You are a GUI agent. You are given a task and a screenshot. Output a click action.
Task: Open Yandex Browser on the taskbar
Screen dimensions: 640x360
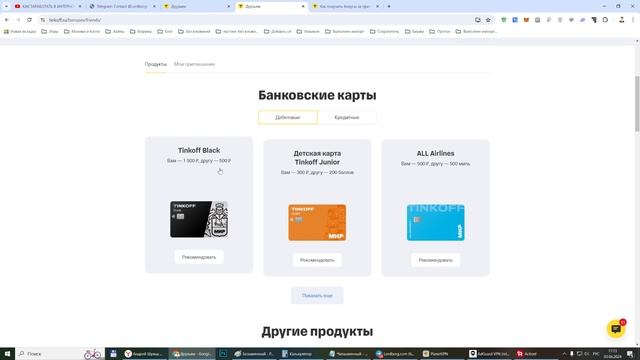(x=144, y=353)
